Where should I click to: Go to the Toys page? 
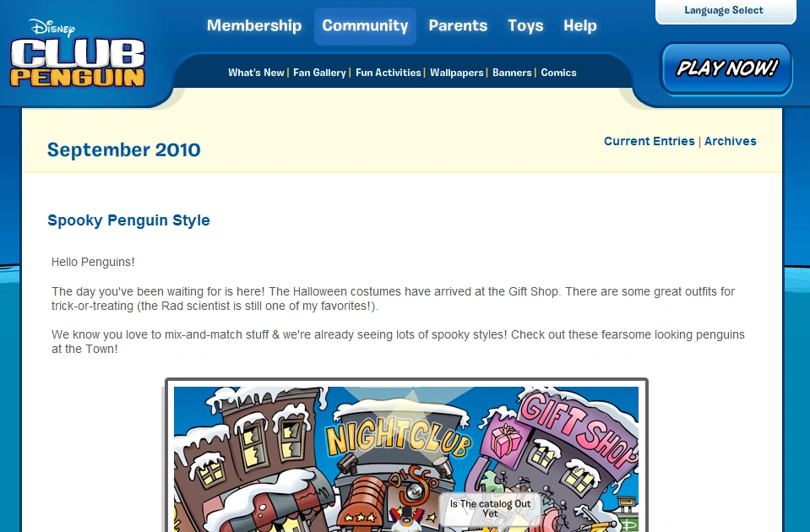(525, 25)
